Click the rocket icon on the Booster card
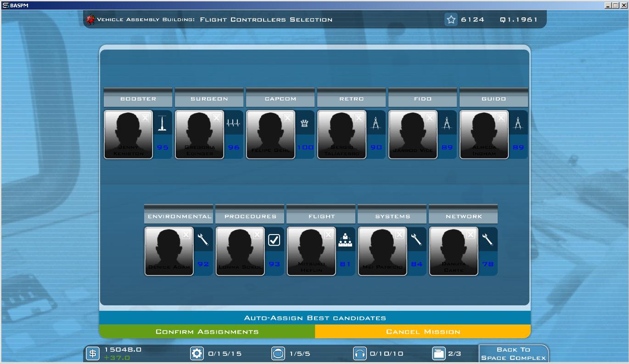Image resolution: width=629 pixels, height=364 pixels. [162, 123]
